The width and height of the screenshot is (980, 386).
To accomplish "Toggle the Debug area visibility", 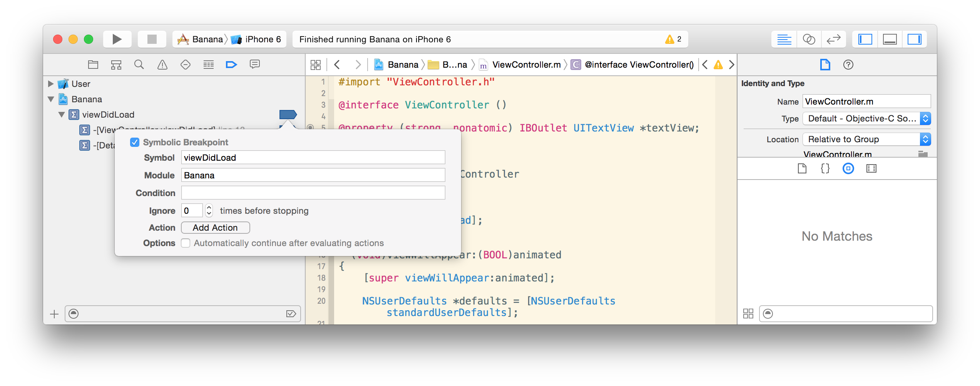I will 890,39.
